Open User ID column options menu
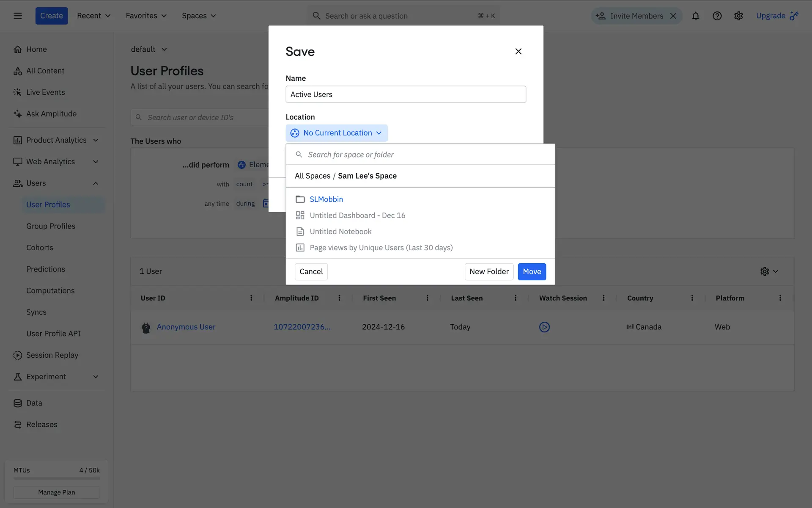 point(251,298)
